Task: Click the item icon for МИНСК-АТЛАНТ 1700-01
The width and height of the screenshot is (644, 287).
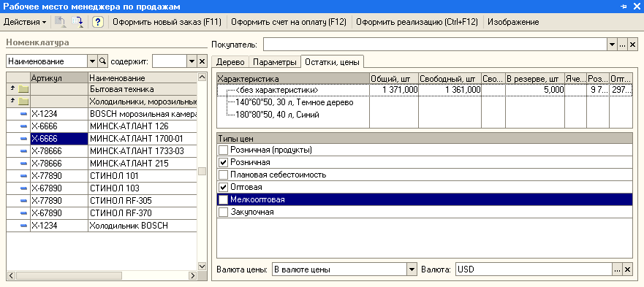Action: click(24, 138)
